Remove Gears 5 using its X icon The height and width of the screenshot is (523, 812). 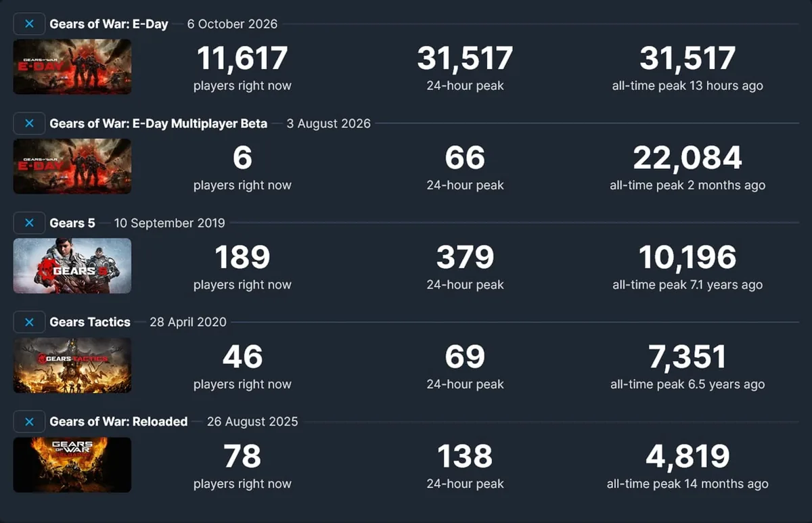[29, 223]
